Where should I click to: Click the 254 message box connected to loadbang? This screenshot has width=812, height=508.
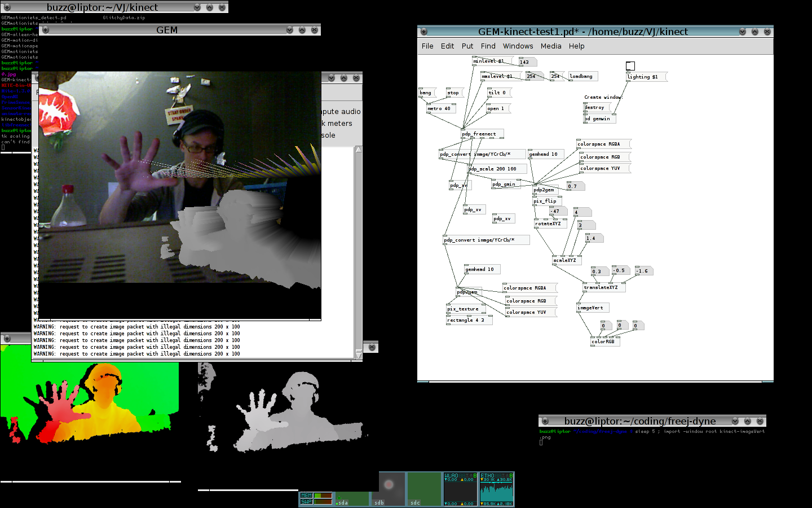click(x=557, y=76)
